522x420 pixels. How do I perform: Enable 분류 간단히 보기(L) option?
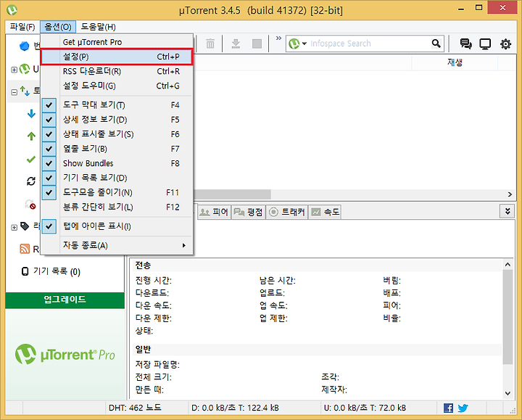(117, 207)
